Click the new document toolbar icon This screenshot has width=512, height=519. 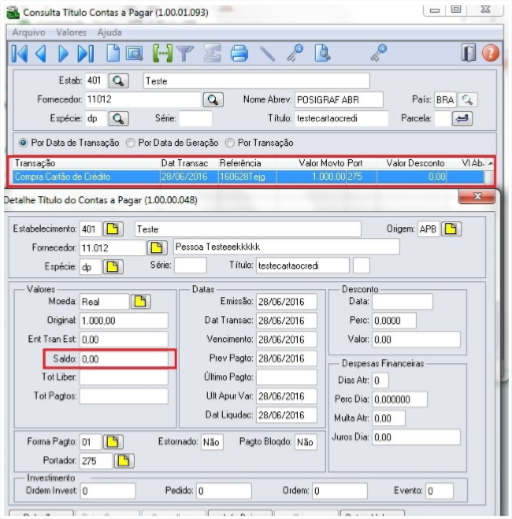113,53
